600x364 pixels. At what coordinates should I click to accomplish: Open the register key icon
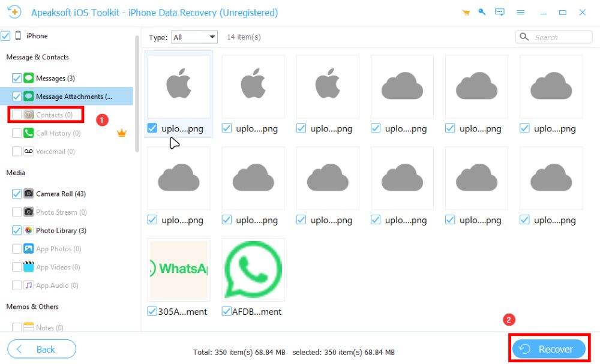[x=482, y=13]
